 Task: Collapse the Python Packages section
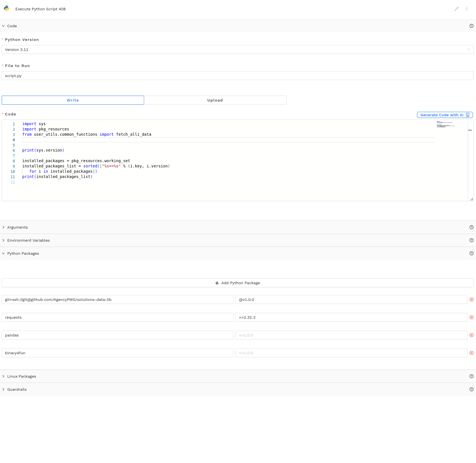tap(23, 253)
